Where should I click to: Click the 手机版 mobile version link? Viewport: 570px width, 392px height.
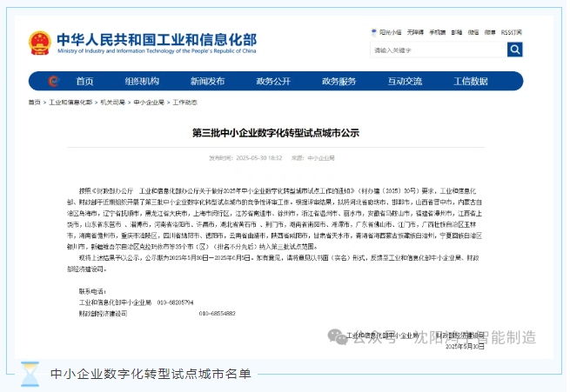point(438,32)
